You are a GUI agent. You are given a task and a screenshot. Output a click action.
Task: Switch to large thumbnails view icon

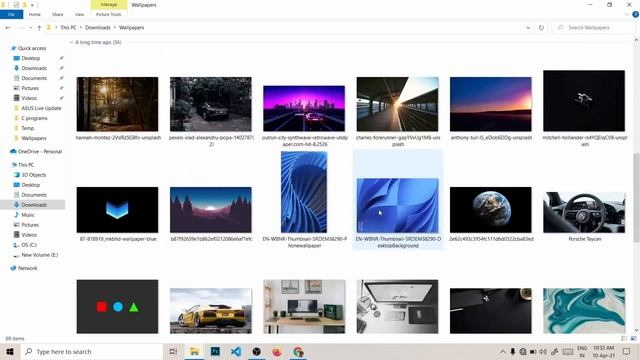[x=633, y=338]
